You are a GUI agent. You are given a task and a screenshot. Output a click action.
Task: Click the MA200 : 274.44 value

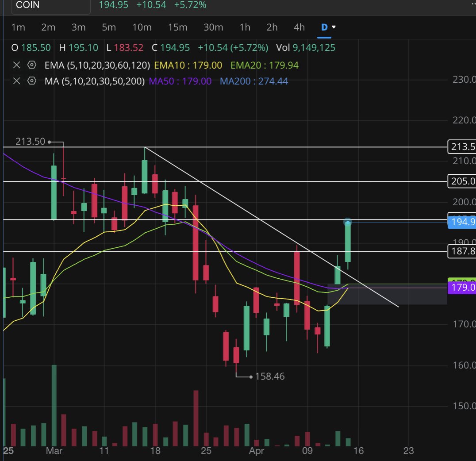click(x=254, y=81)
